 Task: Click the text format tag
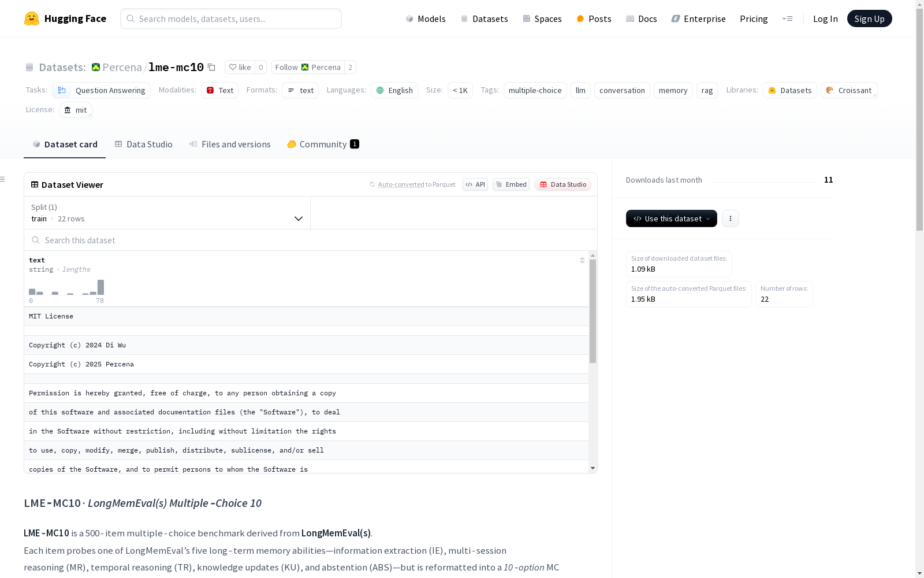click(300, 90)
